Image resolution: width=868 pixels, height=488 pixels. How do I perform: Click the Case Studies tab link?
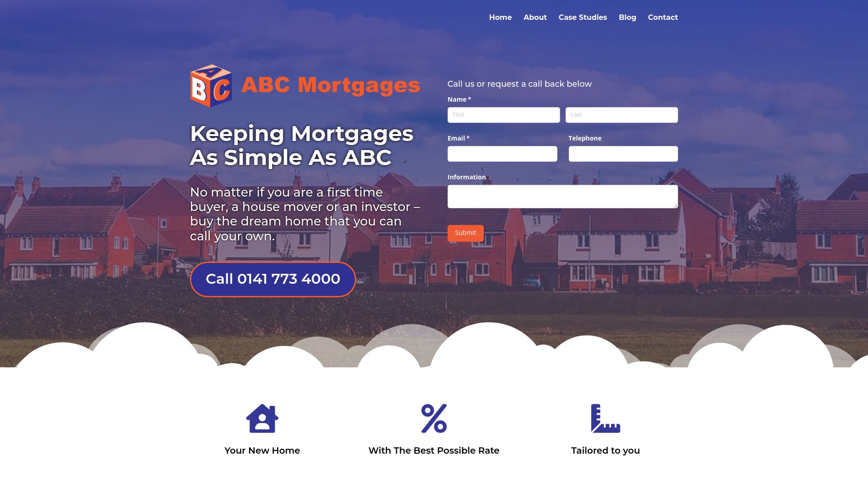[582, 17]
